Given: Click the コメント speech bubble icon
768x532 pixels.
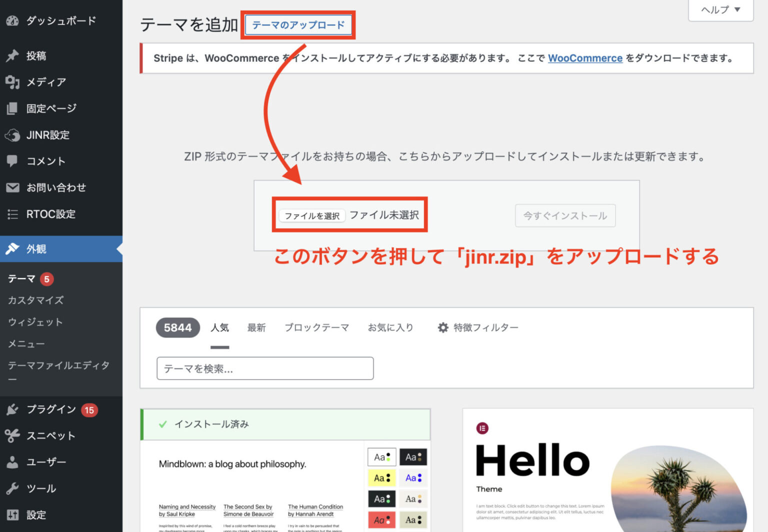Looking at the screenshot, I should [x=12, y=161].
